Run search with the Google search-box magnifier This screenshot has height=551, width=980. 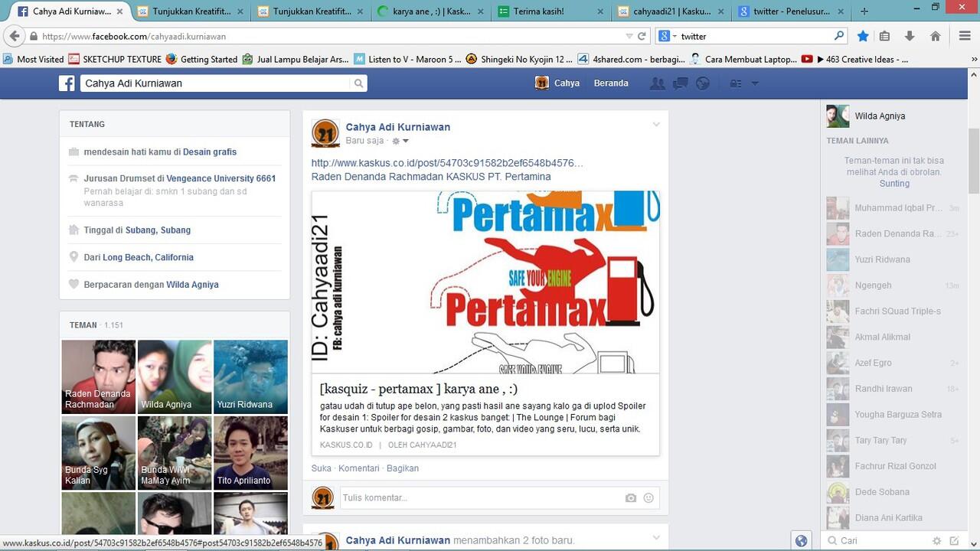coord(838,36)
